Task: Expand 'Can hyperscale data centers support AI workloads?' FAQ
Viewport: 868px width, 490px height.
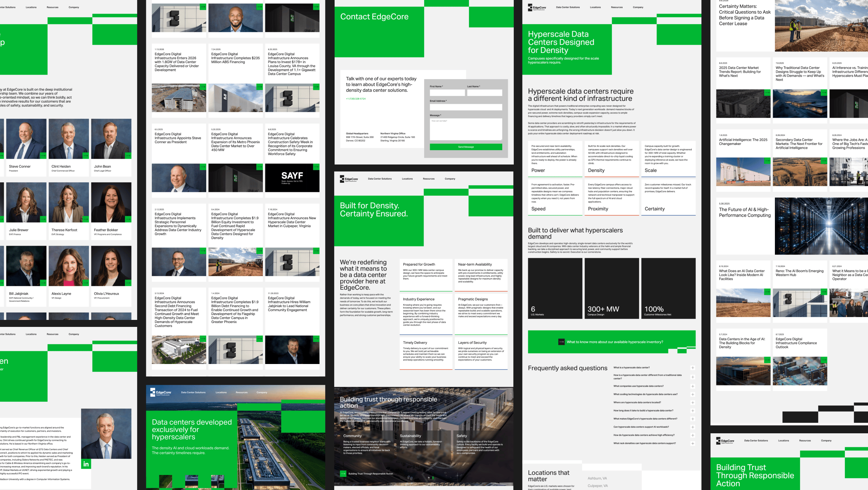Action: (693, 427)
